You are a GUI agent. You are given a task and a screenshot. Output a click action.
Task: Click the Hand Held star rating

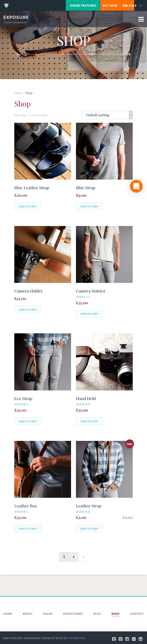[x=83, y=404]
